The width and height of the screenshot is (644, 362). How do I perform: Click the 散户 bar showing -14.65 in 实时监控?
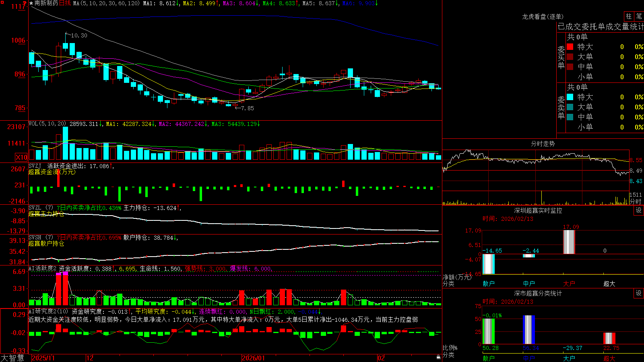coord(489,264)
